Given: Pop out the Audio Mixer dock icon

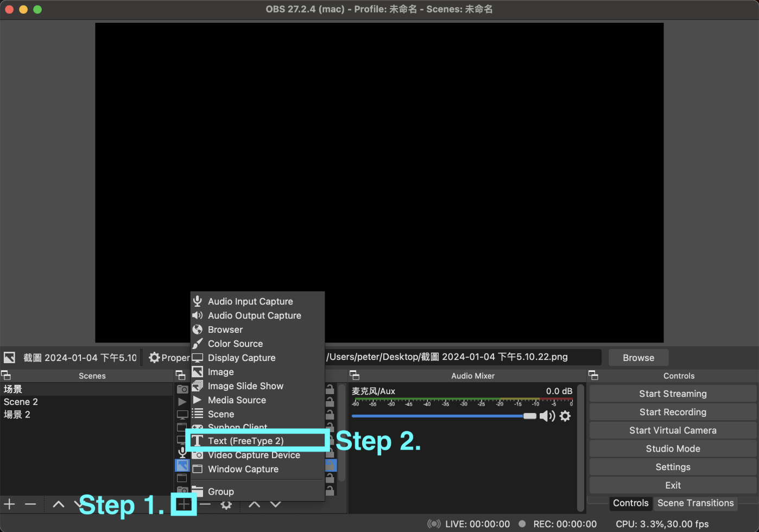Looking at the screenshot, I should 355,376.
